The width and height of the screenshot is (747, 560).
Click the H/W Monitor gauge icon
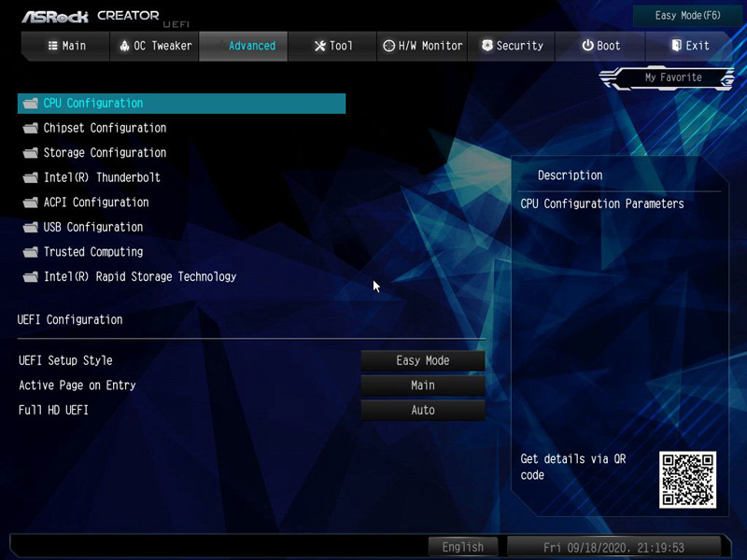(389, 46)
